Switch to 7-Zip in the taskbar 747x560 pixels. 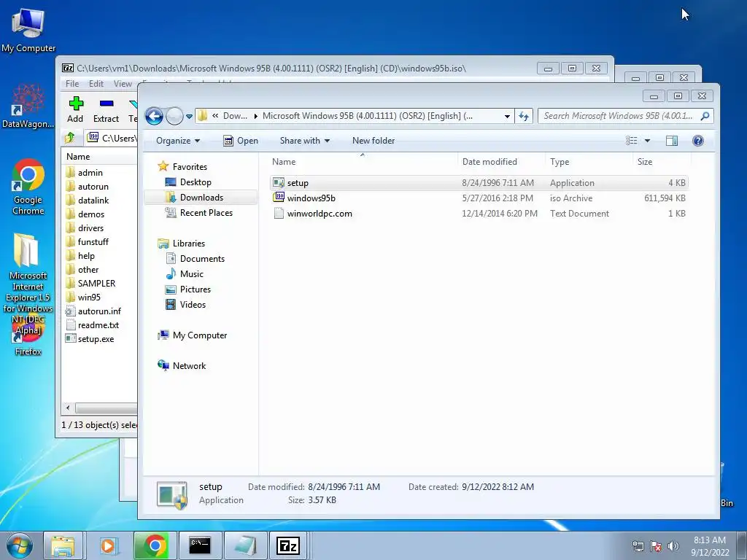click(288, 545)
